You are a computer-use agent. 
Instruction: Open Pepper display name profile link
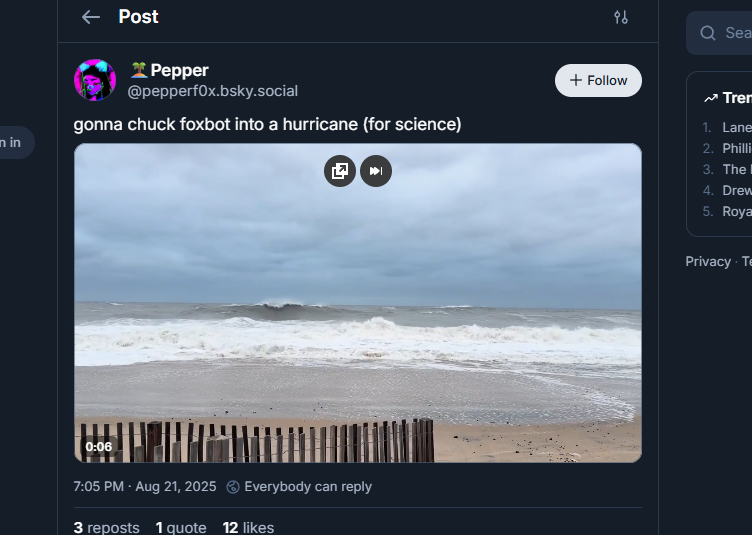point(179,70)
